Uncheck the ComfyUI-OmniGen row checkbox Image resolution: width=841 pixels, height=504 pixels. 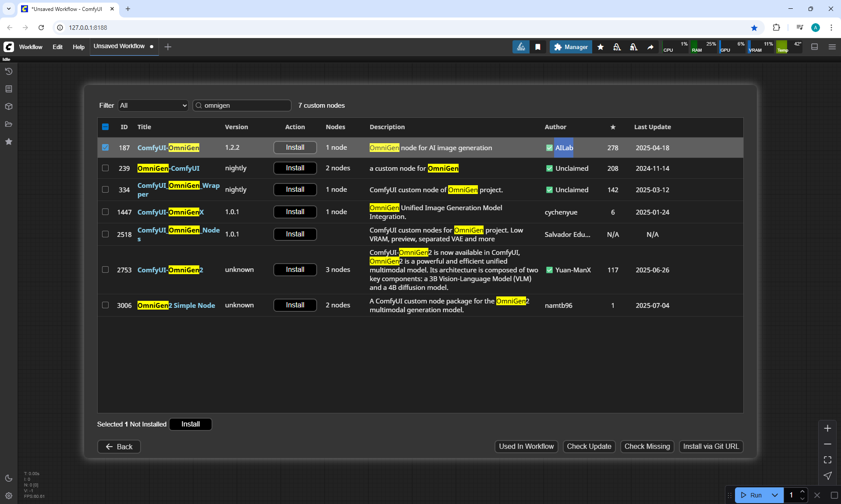click(x=106, y=148)
